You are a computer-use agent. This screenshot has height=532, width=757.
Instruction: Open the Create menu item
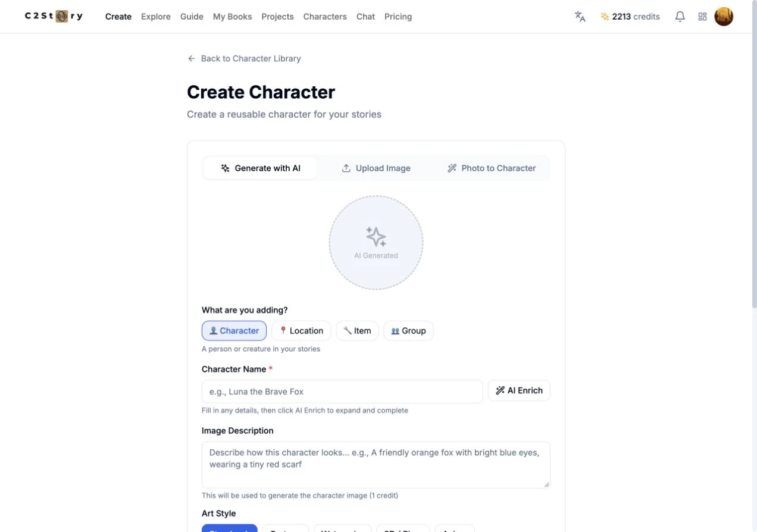tap(118, 17)
